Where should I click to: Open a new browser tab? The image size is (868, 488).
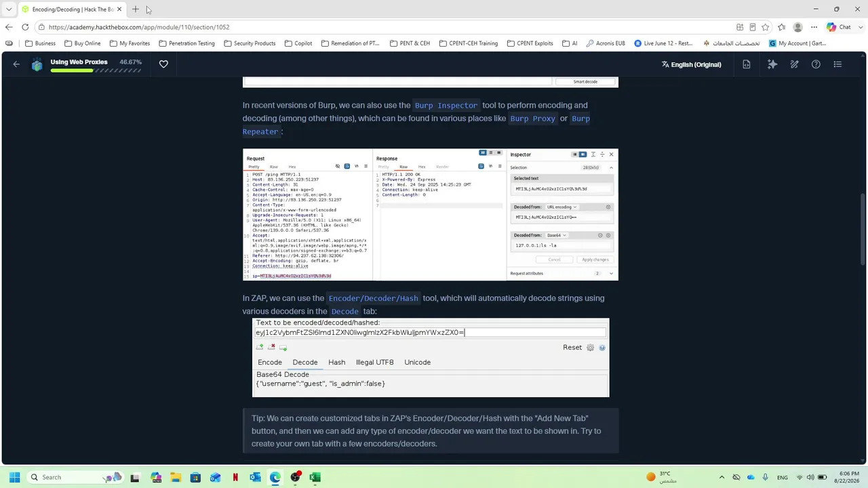coord(136,9)
